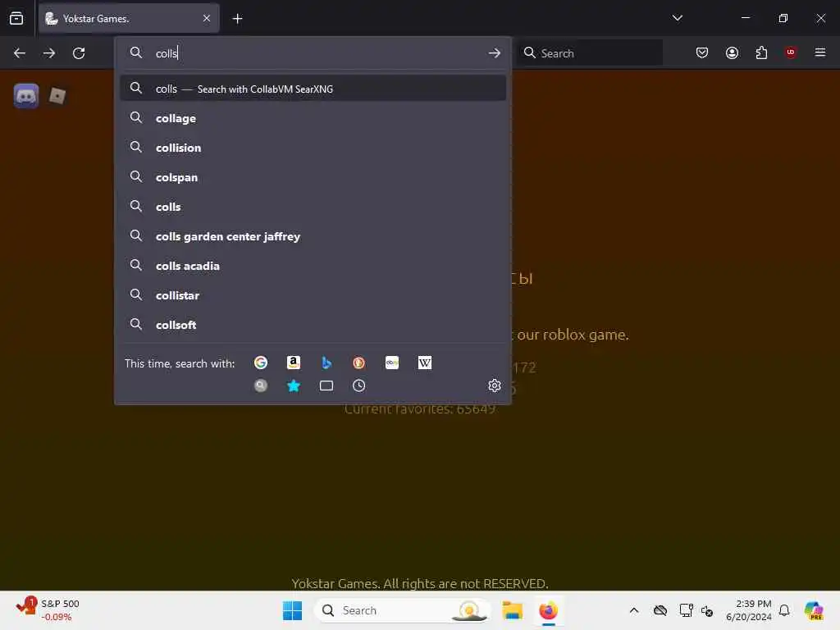Search this time with Bing
The image size is (840, 630).
[x=326, y=363]
